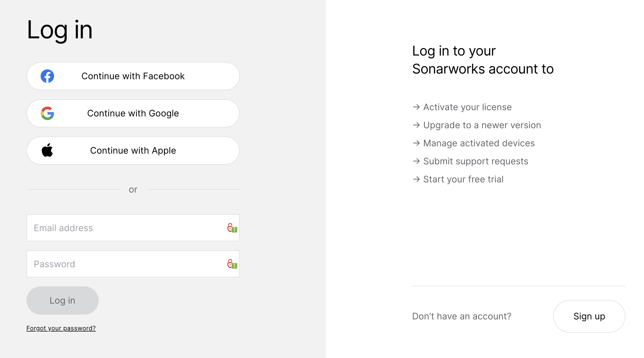Click the Apple logo icon
The width and height of the screenshot is (644, 358).
point(47,150)
